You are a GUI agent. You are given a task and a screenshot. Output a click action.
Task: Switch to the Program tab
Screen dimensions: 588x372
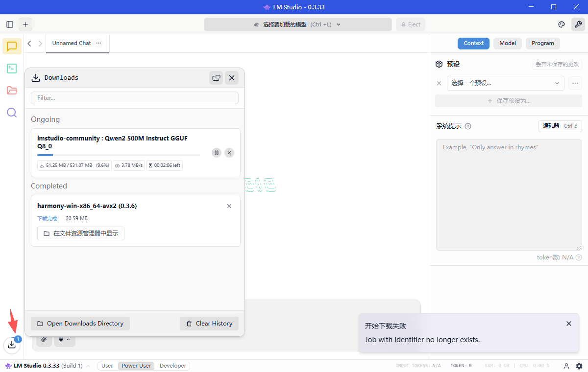point(542,43)
